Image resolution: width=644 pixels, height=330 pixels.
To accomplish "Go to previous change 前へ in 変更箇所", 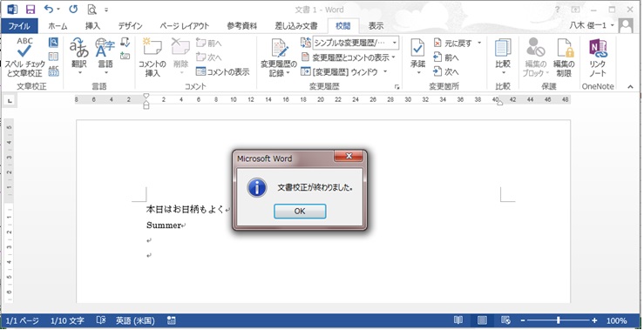I will click(x=446, y=57).
